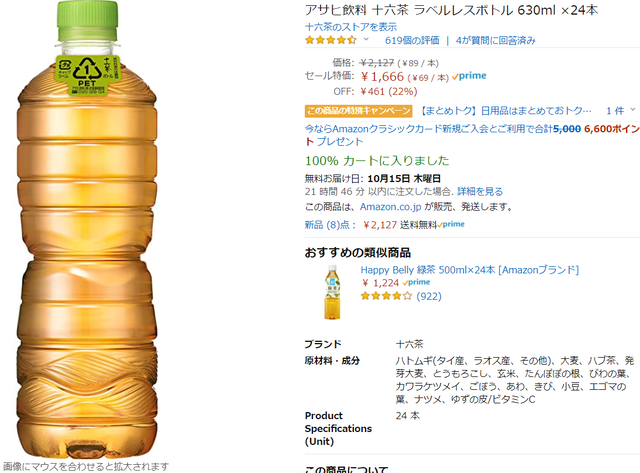Open the まとめトク daily goods promotion link
Image resolution: width=640 pixels, height=473 pixels.
pyautogui.click(x=505, y=111)
